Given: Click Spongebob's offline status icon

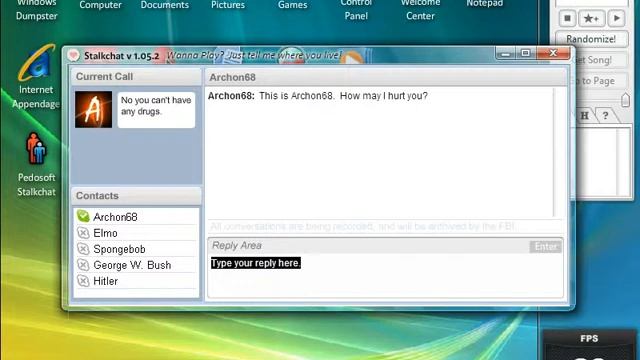Looking at the screenshot, I should [x=83, y=249].
